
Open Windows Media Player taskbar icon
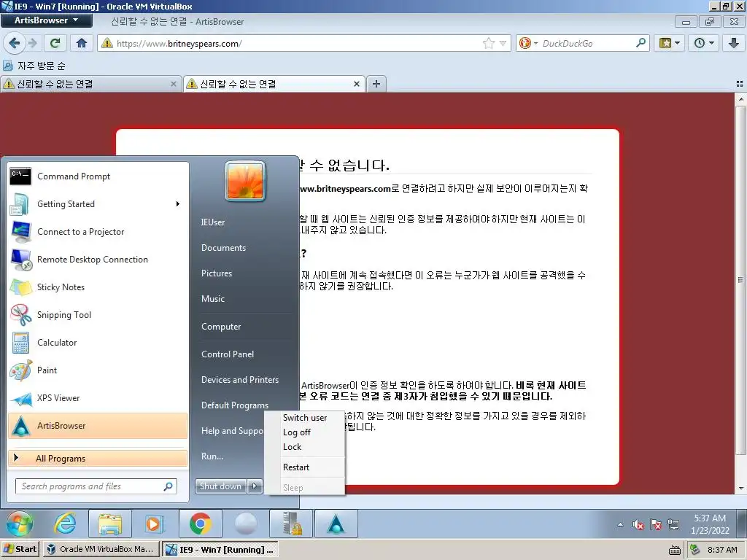155,524
